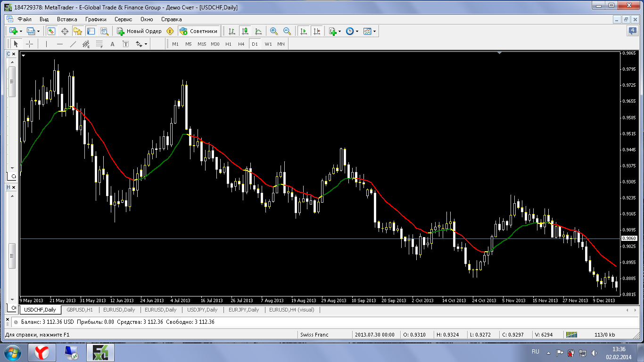644x362 pixels.
Task: Open the Вставка menu
Action: pyautogui.click(x=67, y=19)
